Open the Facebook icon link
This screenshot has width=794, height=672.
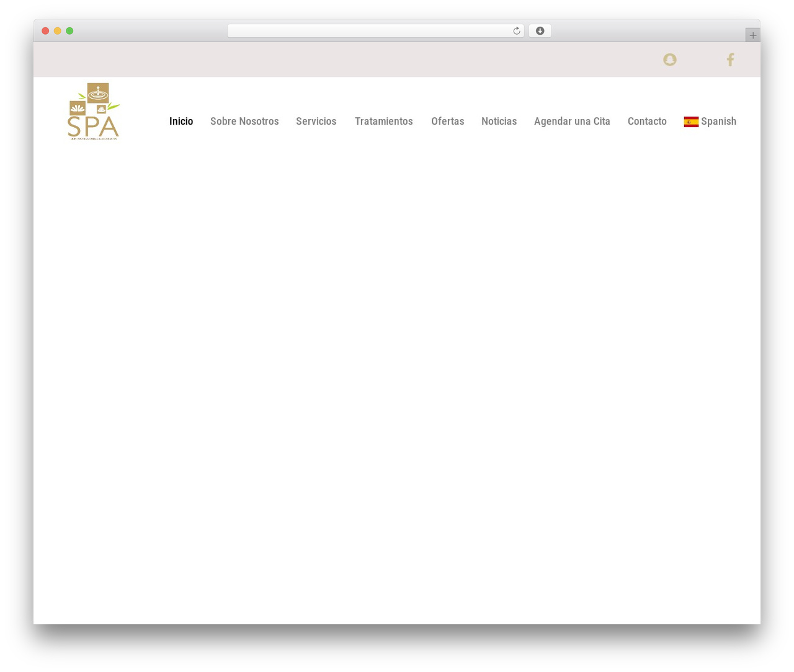pos(730,60)
